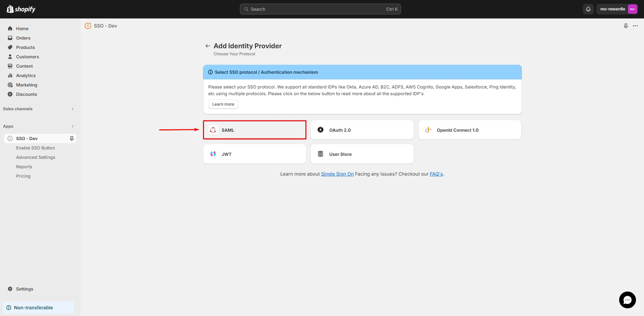Open the three-dots more menu
The width and height of the screenshot is (644, 316).
[635, 26]
